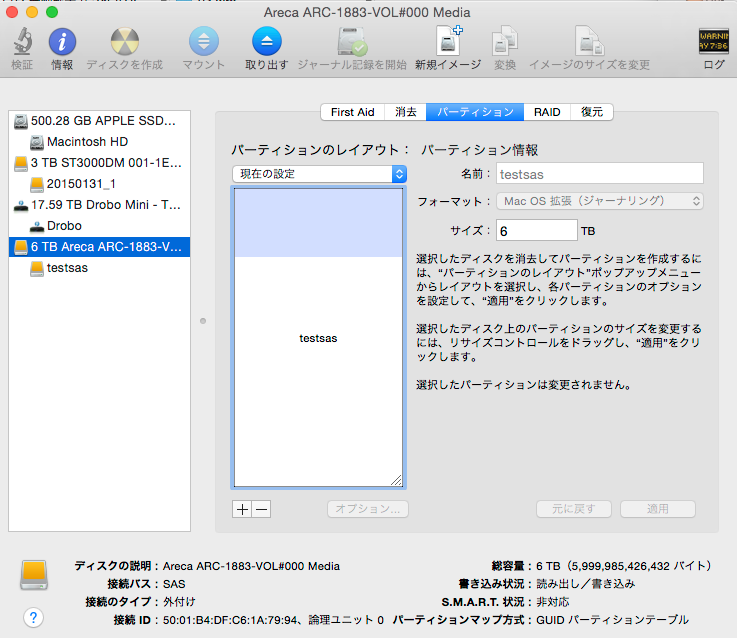737x638 pixels.
Task: Select the Macintosh HD volume
Action: pyautogui.click(x=99, y=142)
